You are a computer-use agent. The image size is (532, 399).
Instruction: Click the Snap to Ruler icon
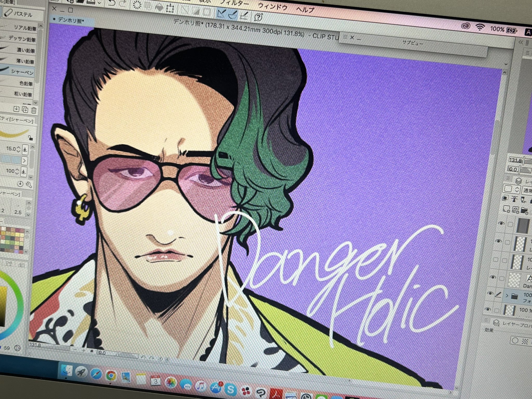coord(221,14)
